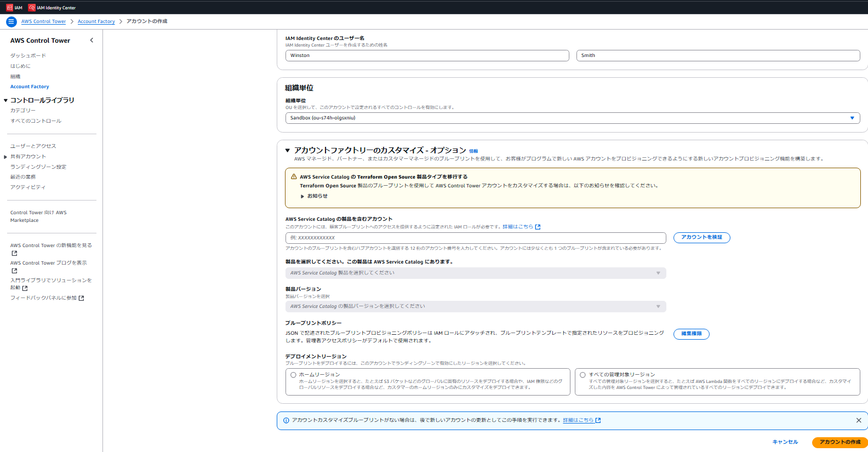Open Account Factory in sidebar
This screenshot has width=868, height=452.
30,87
